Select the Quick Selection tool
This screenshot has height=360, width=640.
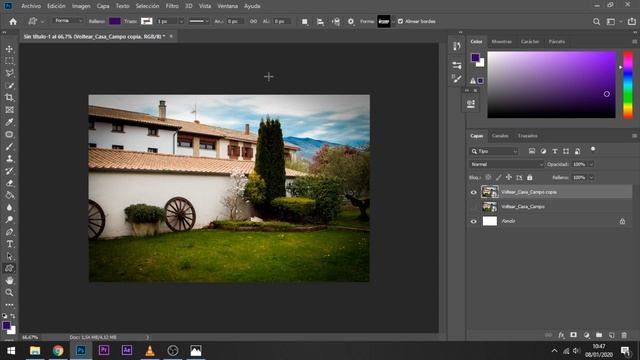[x=9, y=85]
